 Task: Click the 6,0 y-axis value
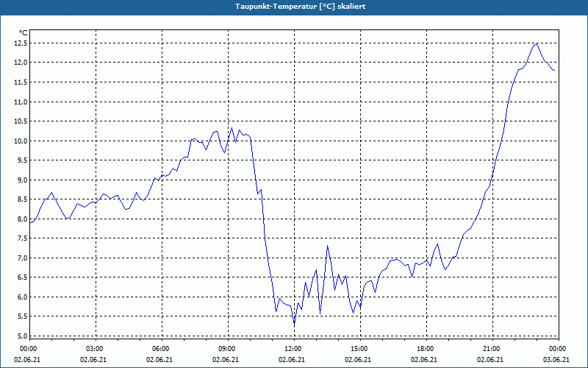coord(22,297)
